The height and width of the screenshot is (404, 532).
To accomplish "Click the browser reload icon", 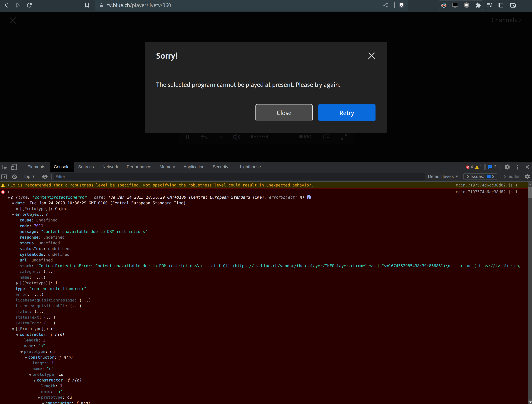I will [29, 5].
